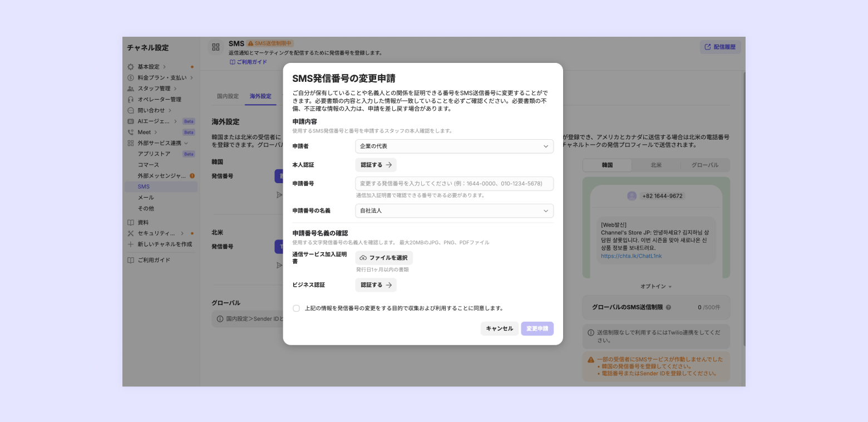Check the consent agreement checkbox
Image resolution: width=868 pixels, height=422 pixels.
(x=296, y=308)
